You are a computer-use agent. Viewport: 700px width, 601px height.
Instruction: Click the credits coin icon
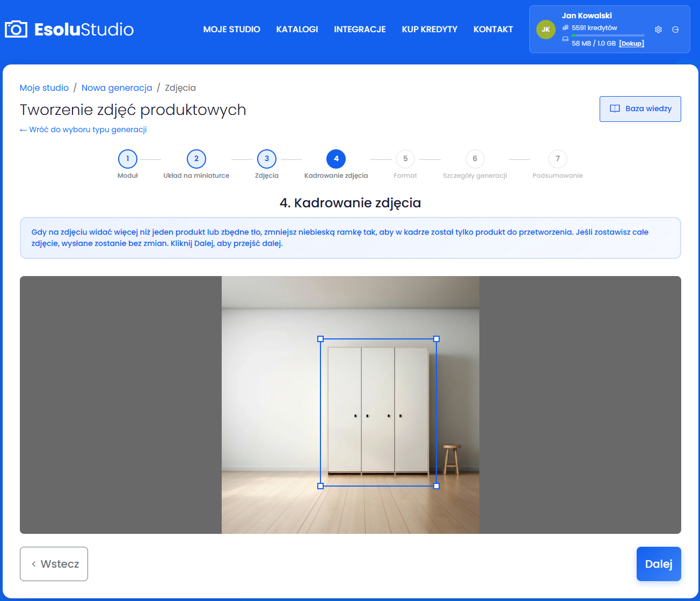tap(565, 27)
